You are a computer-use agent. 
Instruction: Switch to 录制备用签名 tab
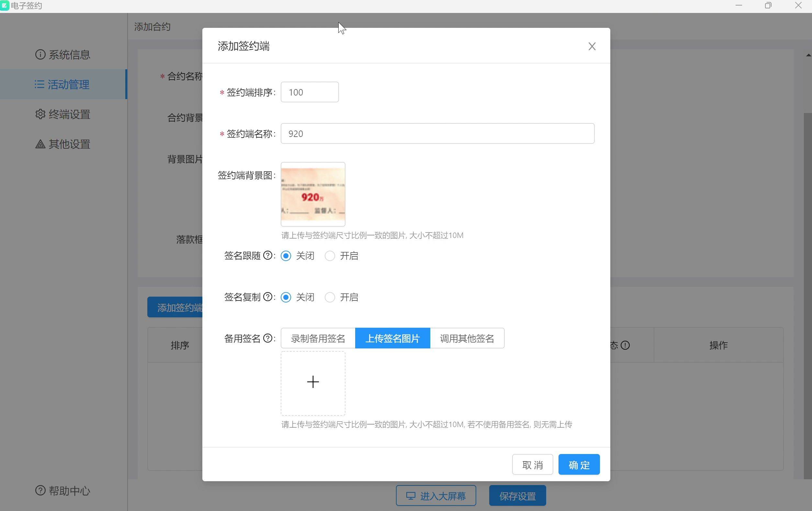318,338
